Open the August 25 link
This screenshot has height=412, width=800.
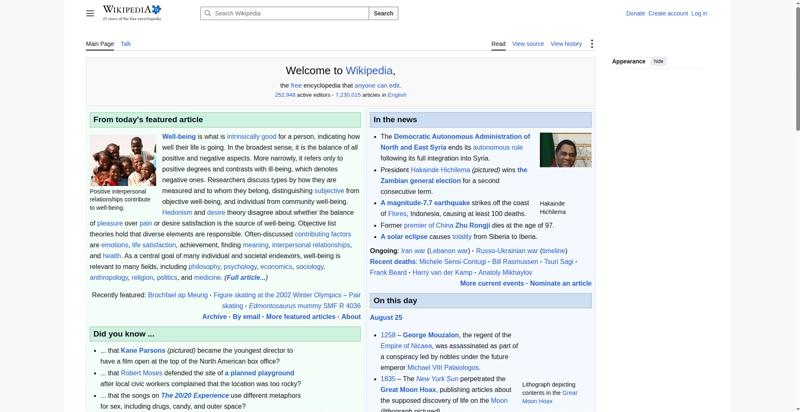tap(386, 317)
